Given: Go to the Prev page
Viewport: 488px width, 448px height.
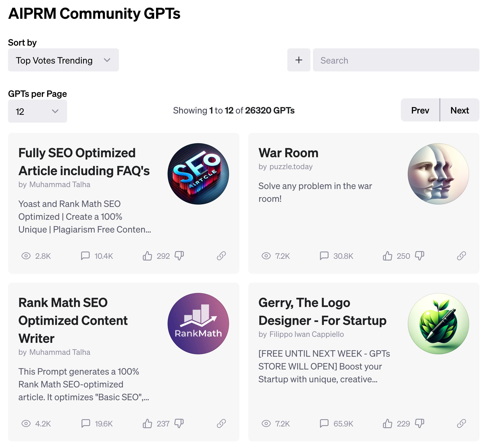Looking at the screenshot, I should 420,110.
